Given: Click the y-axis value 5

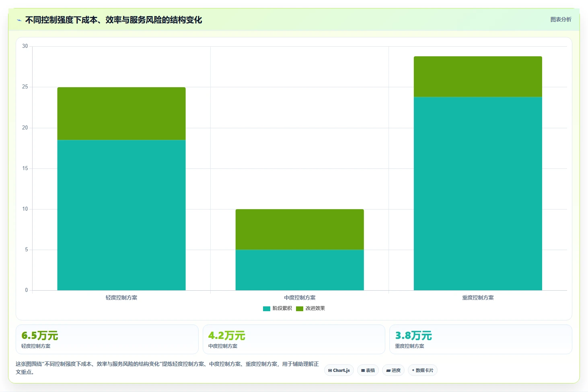Looking at the screenshot, I should 27,250.
